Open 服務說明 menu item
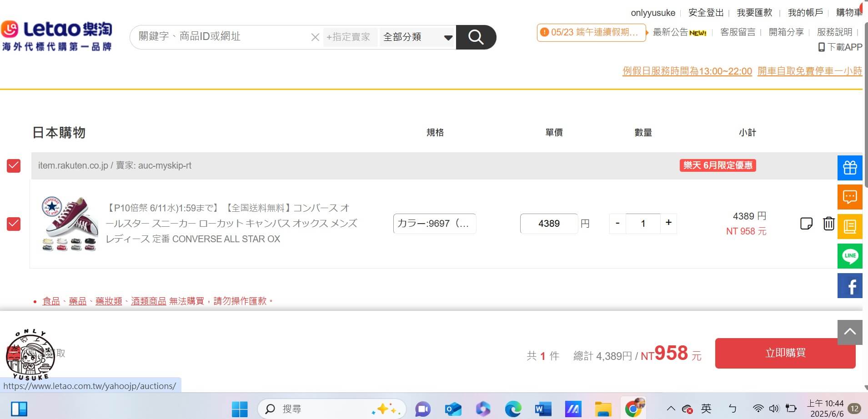Viewport: 868px width, 419px height. pos(834,32)
